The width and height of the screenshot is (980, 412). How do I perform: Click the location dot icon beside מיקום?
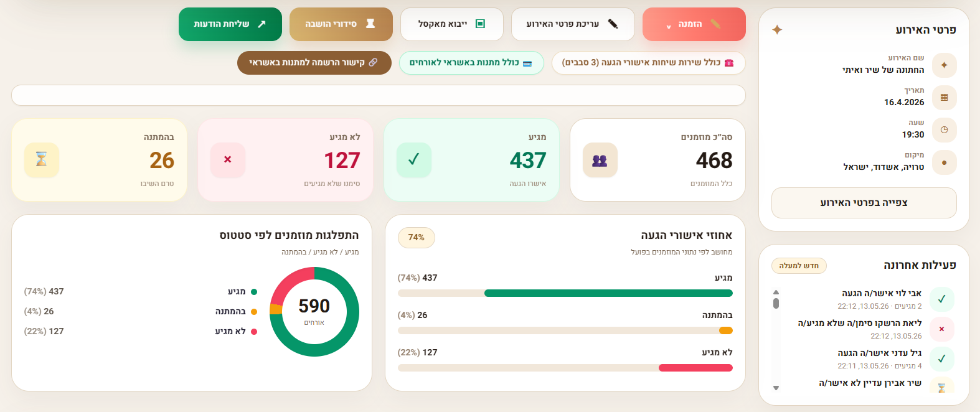(944, 162)
